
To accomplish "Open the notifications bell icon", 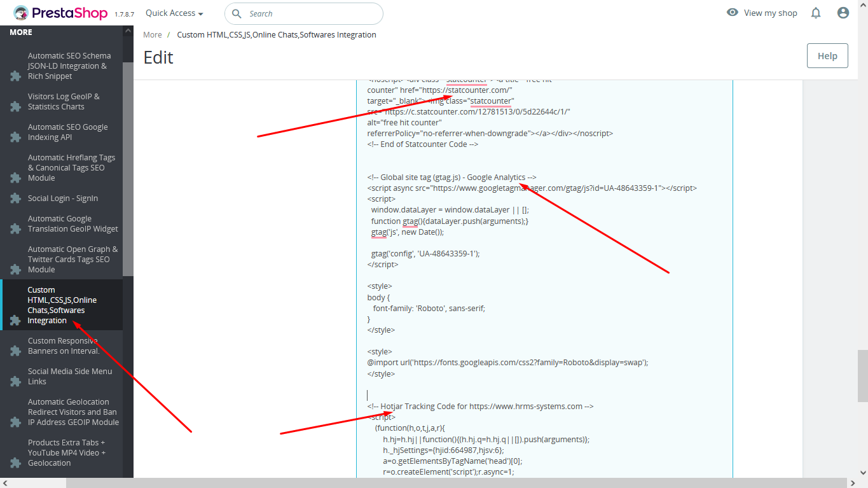I will coord(816,13).
